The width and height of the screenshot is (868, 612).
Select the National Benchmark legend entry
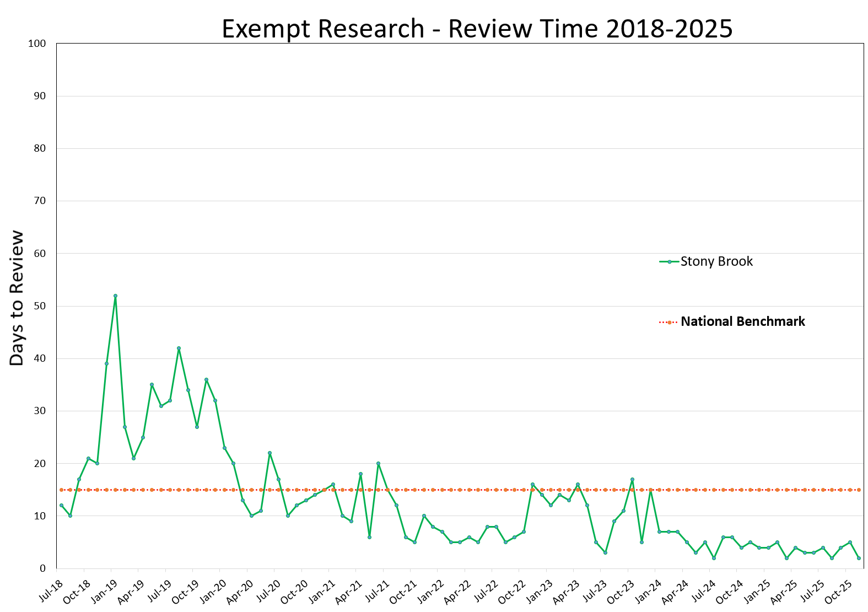(x=732, y=321)
